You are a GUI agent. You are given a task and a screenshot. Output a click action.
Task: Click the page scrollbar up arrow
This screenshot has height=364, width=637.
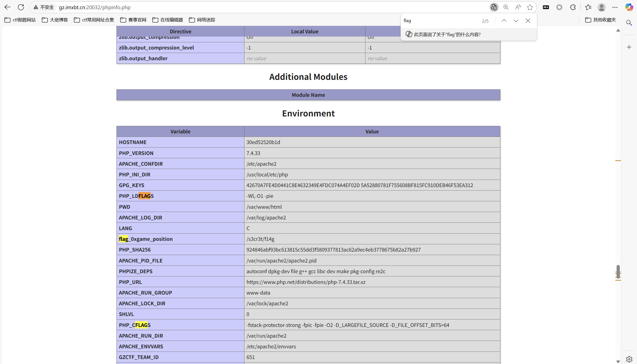tap(618, 30)
